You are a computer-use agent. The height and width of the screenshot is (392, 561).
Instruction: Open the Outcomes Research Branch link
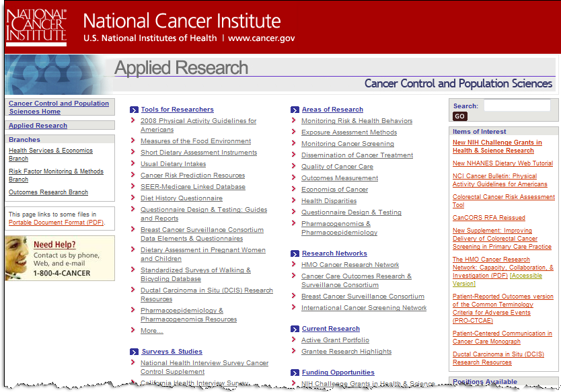[x=48, y=192]
